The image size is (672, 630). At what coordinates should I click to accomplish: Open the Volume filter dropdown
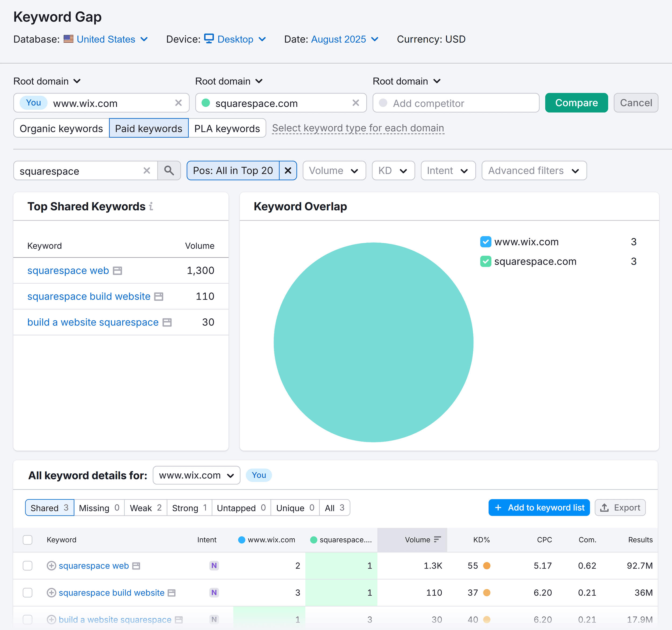tap(334, 171)
